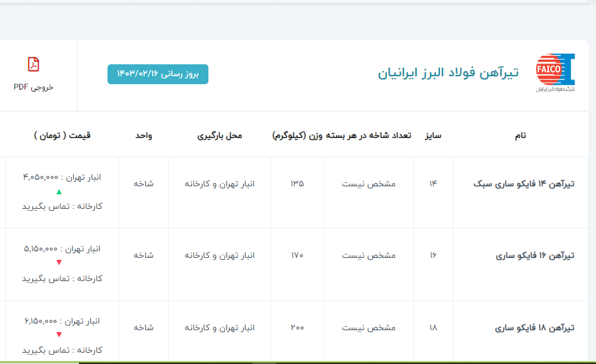Open the تیرآهن فولاد البرز ایرانیان heading
The height and width of the screenshot is (364, 596).
[448, 73]
